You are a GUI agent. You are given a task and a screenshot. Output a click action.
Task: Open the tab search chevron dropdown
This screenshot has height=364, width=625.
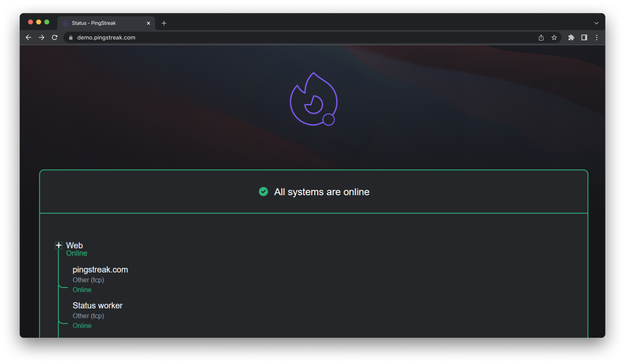(x=597, y=23)
